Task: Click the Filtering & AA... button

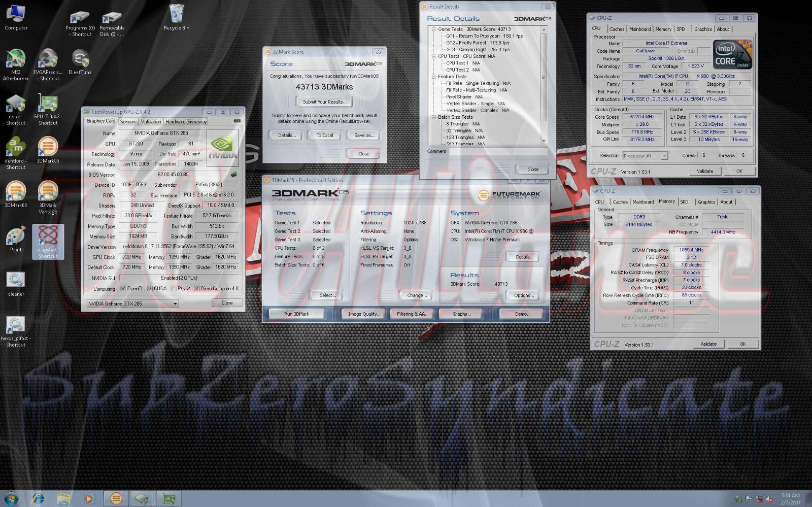Action: tap(413, 314)
